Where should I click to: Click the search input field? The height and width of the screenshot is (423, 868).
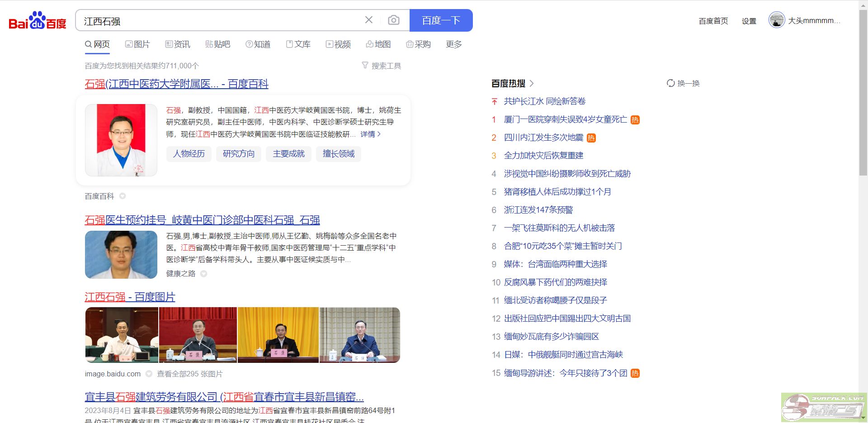point(222,21)
